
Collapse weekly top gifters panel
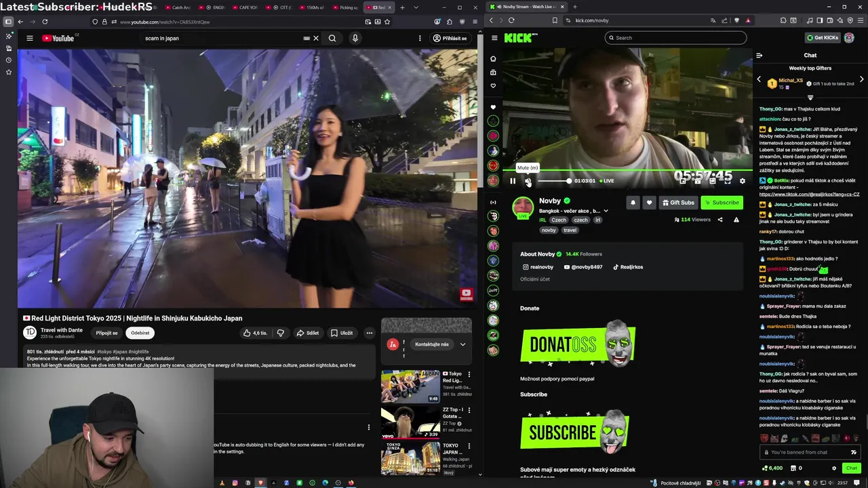tap(810, 98)
